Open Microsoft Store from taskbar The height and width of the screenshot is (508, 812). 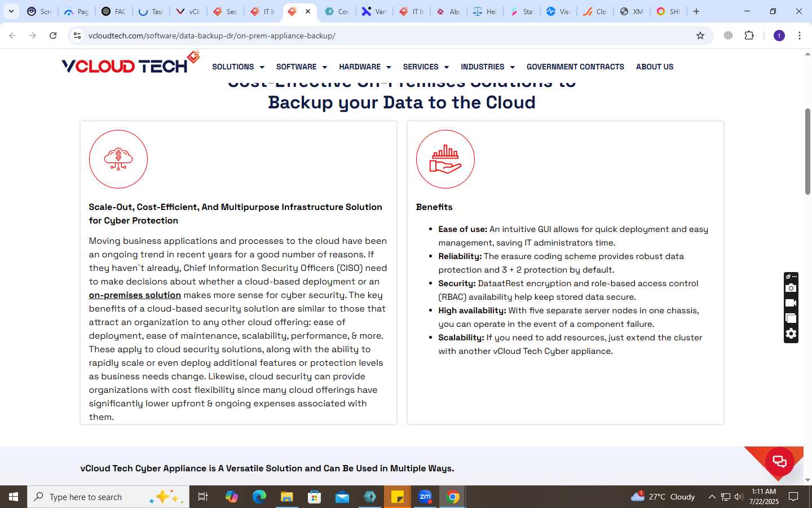pyautogui.click(x=314, y=497)
